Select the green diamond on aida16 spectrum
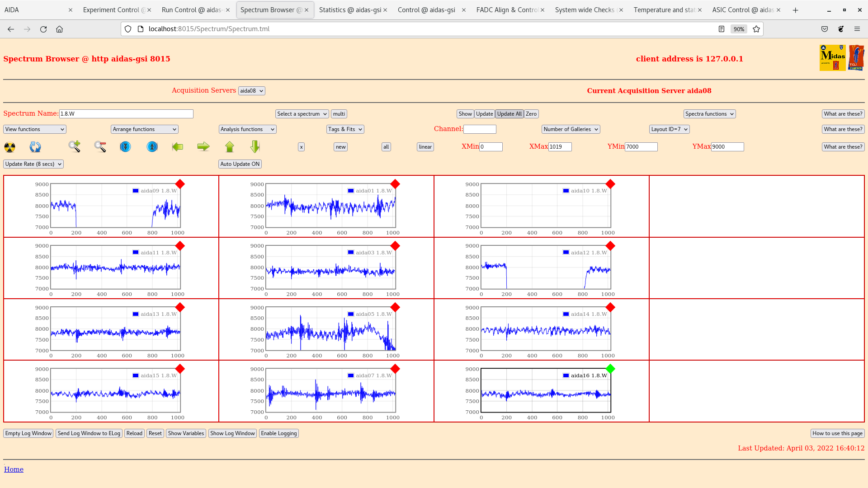 610,369
